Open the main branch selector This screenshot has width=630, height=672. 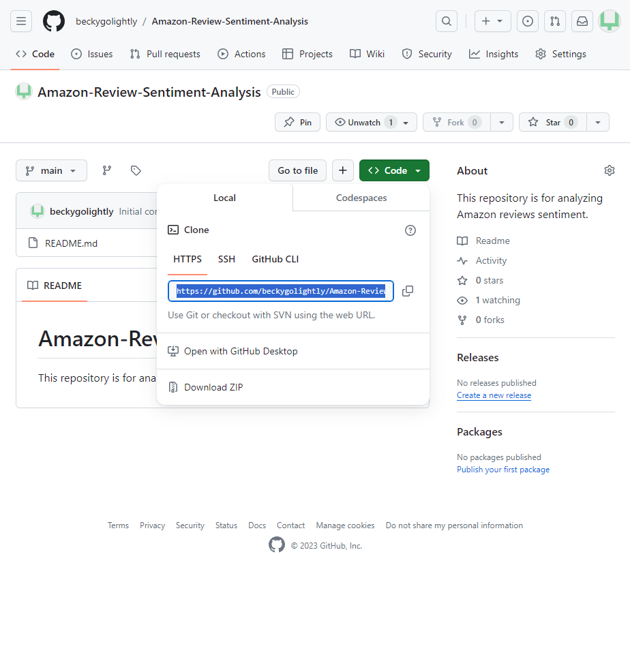[51, 170]
